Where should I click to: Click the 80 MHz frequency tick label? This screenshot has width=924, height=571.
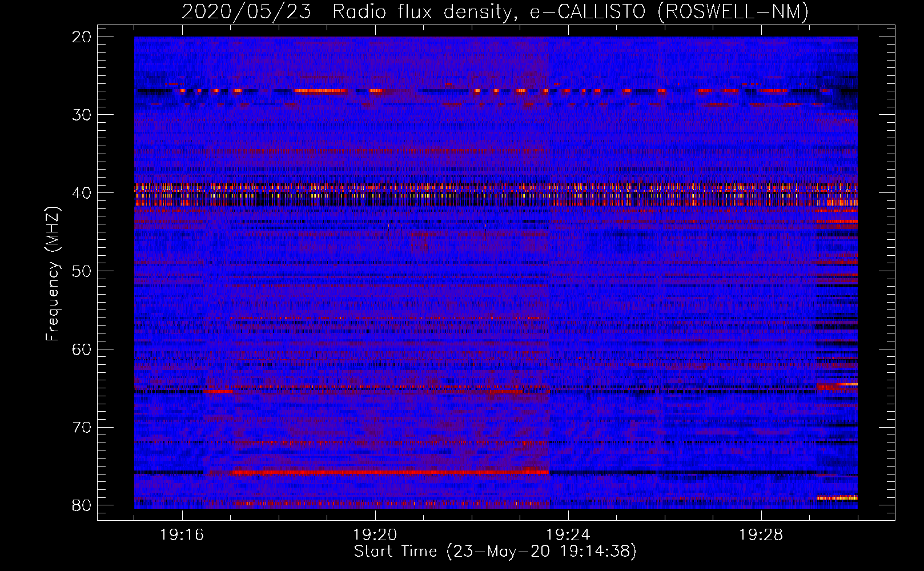click(82, 505)
